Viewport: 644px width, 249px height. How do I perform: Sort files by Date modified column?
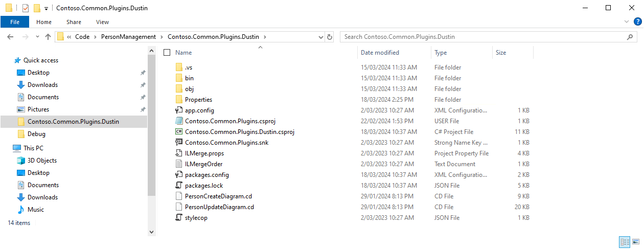click(380, 53)
